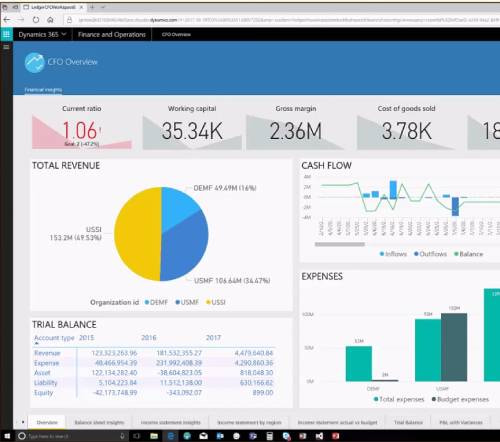Viewport: 500px width, 442px height.
Task: Click the Equity row label in Trial Balance
Action: pos(43,393)
